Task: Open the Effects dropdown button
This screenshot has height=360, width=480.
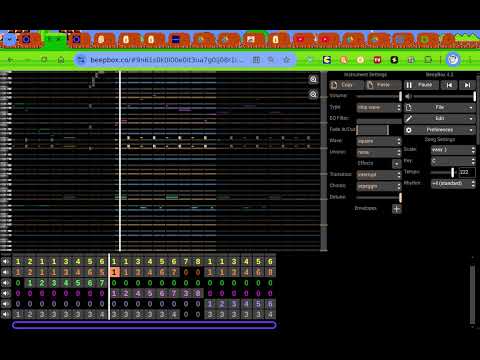Action: pyautogui.click(x=396, y=164)
